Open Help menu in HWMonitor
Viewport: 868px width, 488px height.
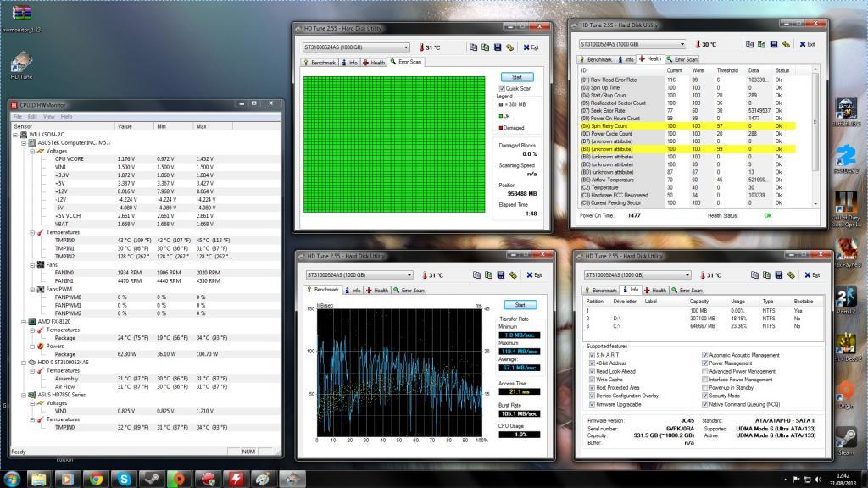(66, 117)
